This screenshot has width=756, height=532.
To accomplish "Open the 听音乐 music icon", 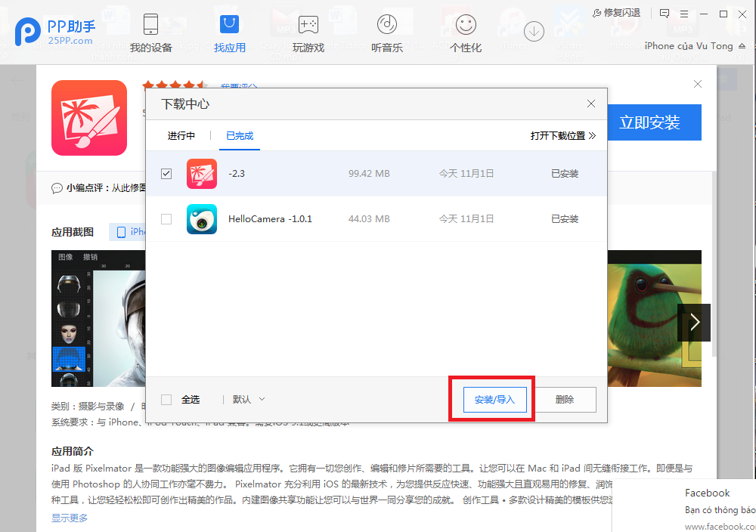I will tap(386, 24).
